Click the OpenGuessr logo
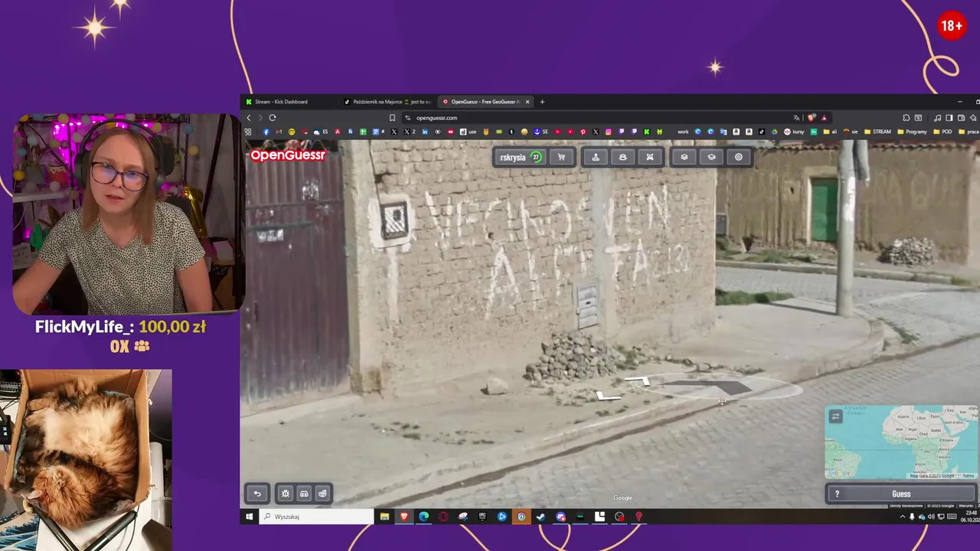Viewport: 980px width, 551px height. (288, 155)
